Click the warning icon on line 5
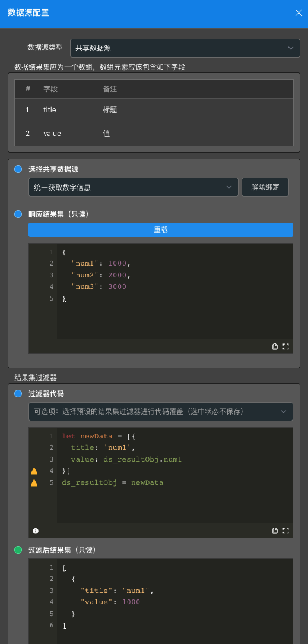308x644 pixels. coord(34,483)
